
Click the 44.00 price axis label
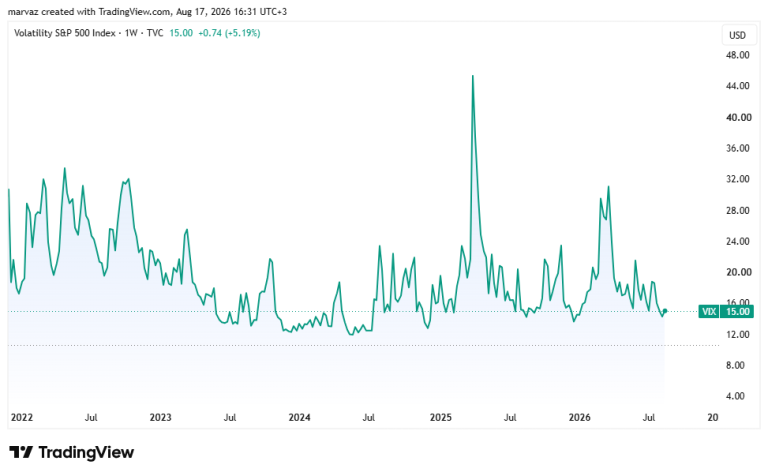tap(738, 86)
